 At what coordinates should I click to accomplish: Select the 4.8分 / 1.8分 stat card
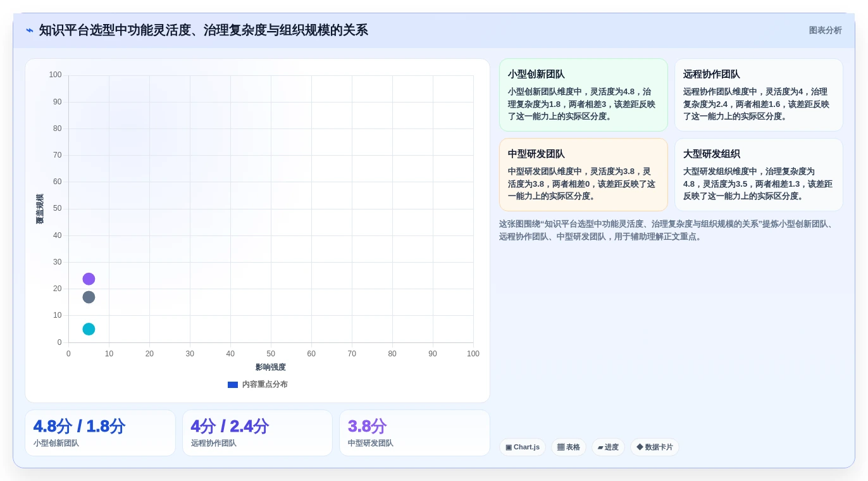click(100, 433)
